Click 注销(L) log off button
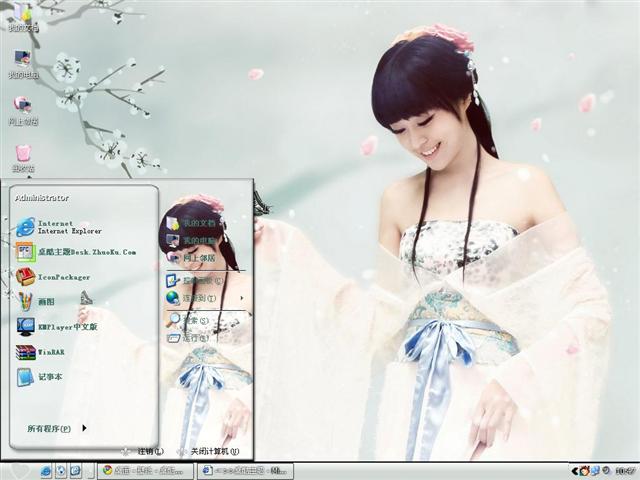This screenshot has height=480, width=640. [x=144, y=451]
